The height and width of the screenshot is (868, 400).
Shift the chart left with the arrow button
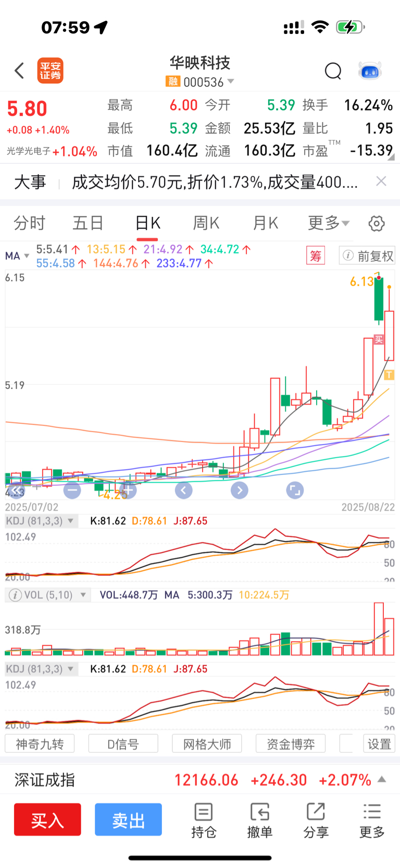[x=183, y=490]
